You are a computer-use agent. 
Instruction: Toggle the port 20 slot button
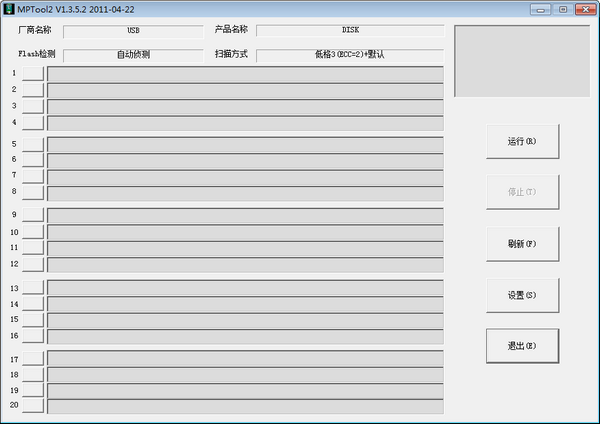pyautogui.click(x=33, y=406)
